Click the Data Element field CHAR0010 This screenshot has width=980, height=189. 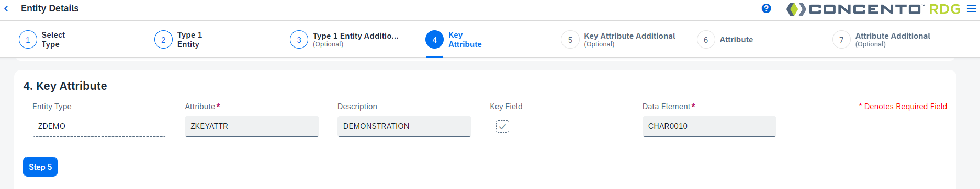(x=709, y=126)
